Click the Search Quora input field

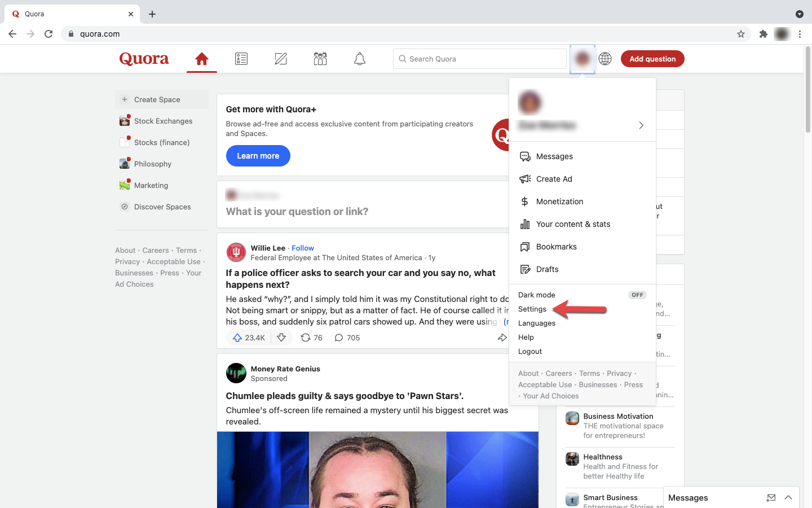pos(479,58)
